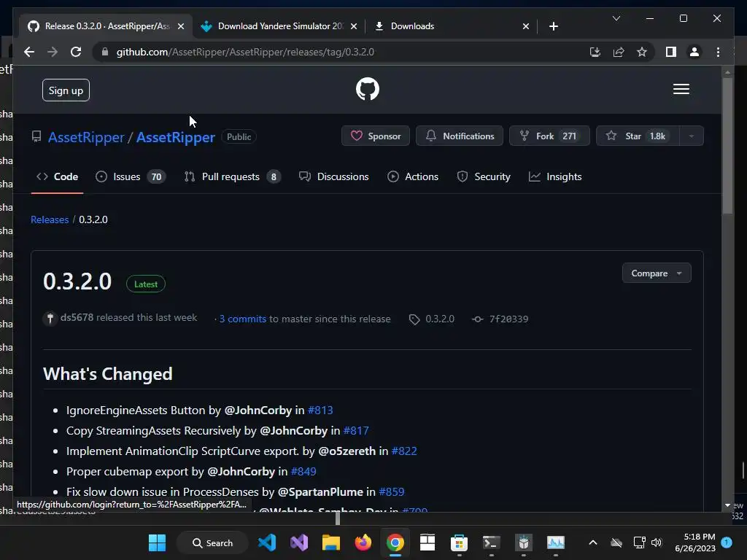The image size is (747, 560).
Task: Open the Security tab
Action: click(484, 176)
